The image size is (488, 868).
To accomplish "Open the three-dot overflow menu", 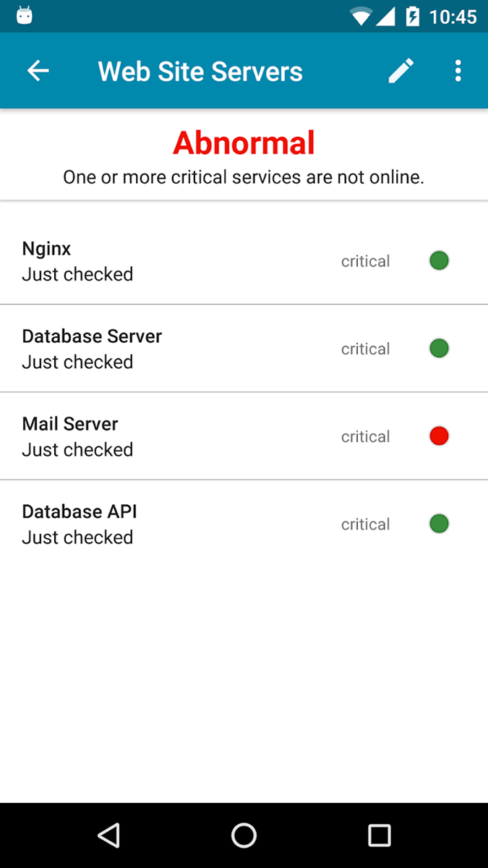I will coord(458,71).
